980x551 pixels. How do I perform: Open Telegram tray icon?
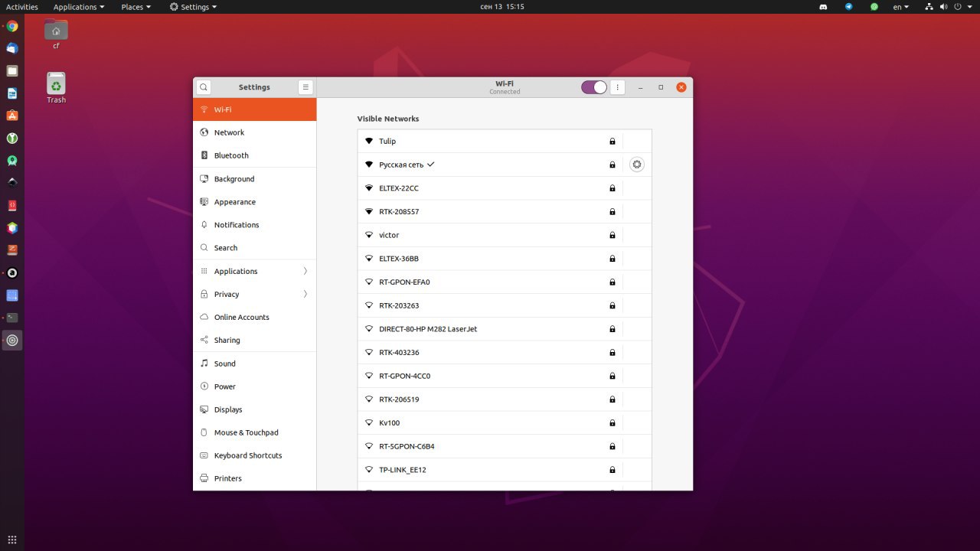tap(848, 7)
